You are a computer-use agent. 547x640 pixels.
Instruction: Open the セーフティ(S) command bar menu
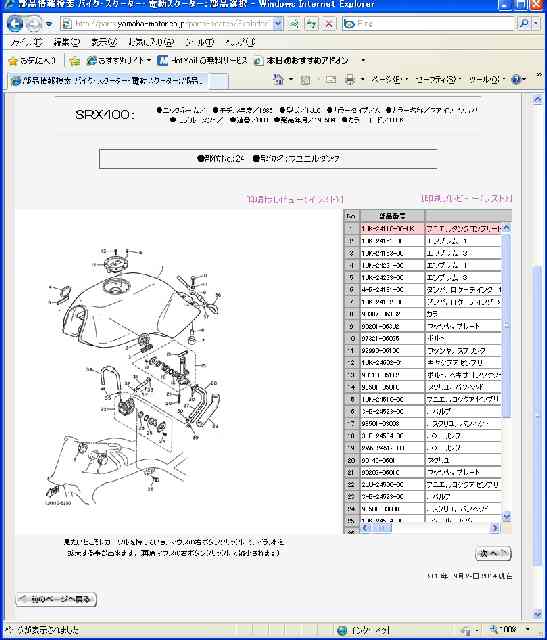click(x=438, y=79)
